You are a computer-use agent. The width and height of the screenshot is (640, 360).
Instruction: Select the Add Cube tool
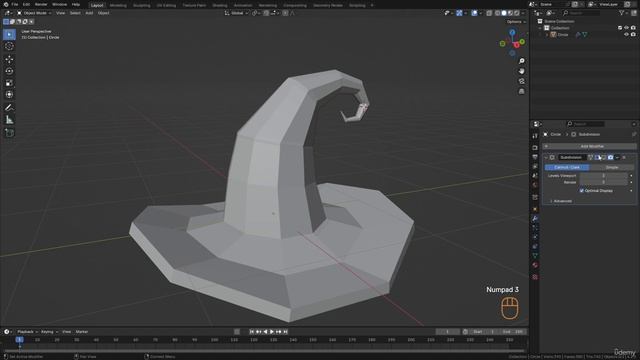pyautogui.click(x=9, y=133)
